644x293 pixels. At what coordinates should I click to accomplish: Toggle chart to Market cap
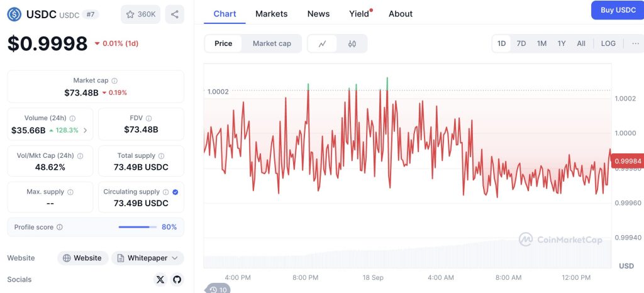tap(272, 43)
